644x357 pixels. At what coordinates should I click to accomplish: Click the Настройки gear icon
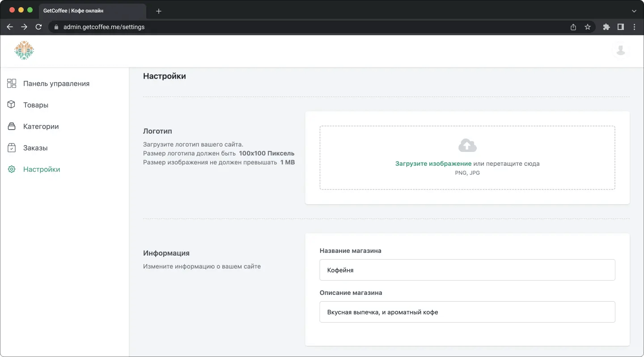point(12,169)
